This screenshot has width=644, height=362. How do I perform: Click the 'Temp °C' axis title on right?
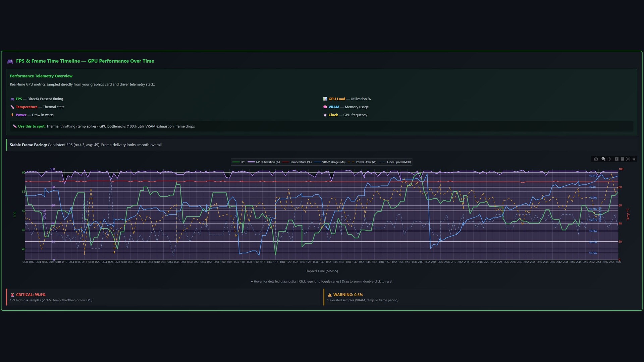point(628,215)
